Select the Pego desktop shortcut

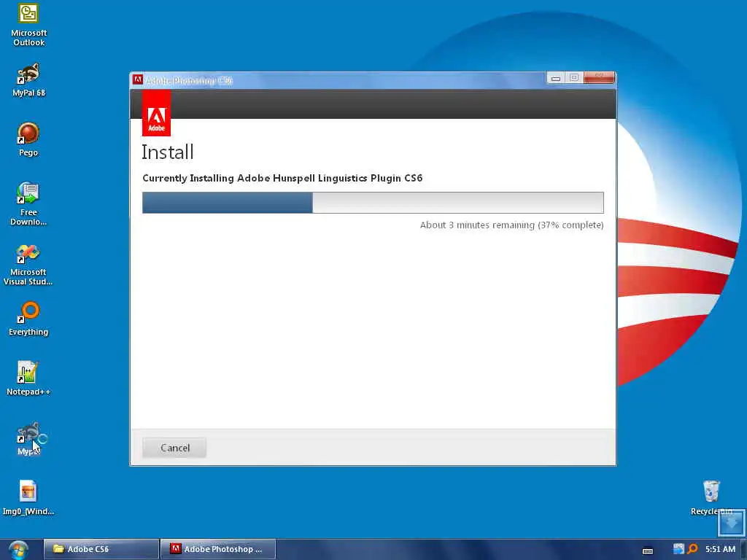click(28, 139)
